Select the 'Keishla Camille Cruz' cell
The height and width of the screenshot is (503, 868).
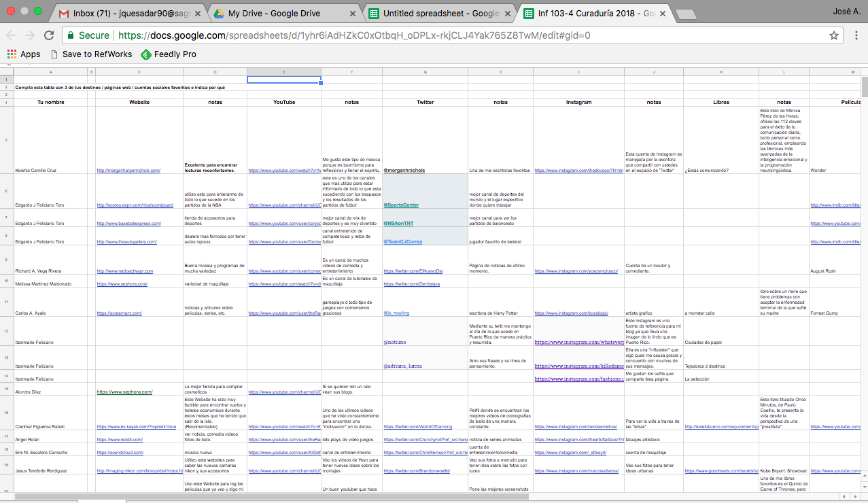point(51,141)
